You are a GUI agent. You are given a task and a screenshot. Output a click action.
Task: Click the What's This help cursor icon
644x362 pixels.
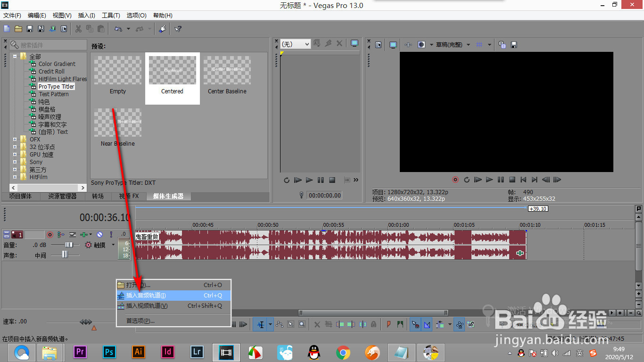[x=178, y=29]
